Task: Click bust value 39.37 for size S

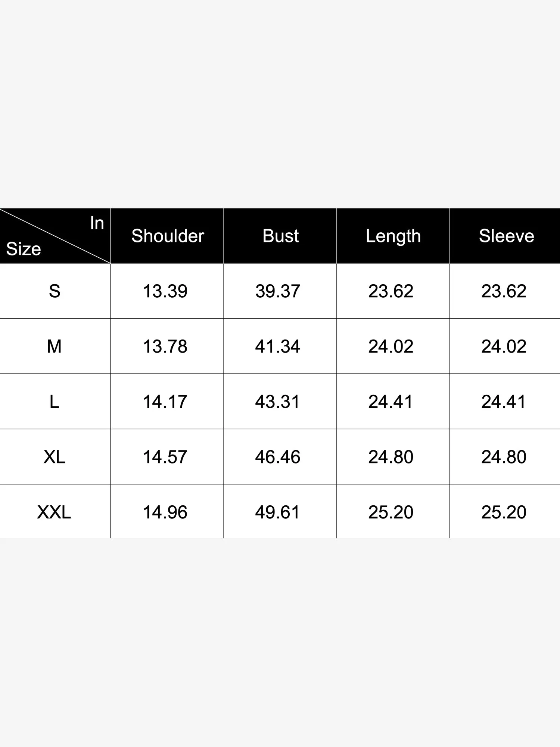Action: [278, 291]
